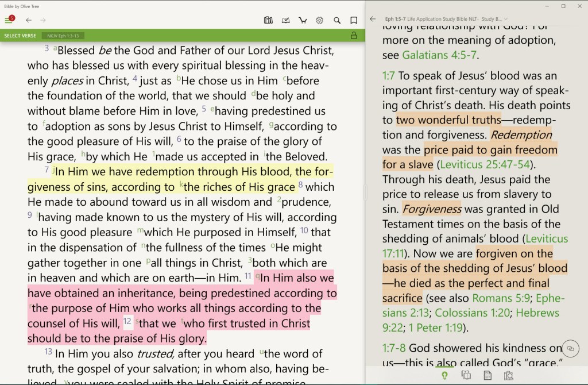This screenshot has height=385, width=588.
Task: Switch to the notes document tab in bottom bar
Action: click(488, 375)
